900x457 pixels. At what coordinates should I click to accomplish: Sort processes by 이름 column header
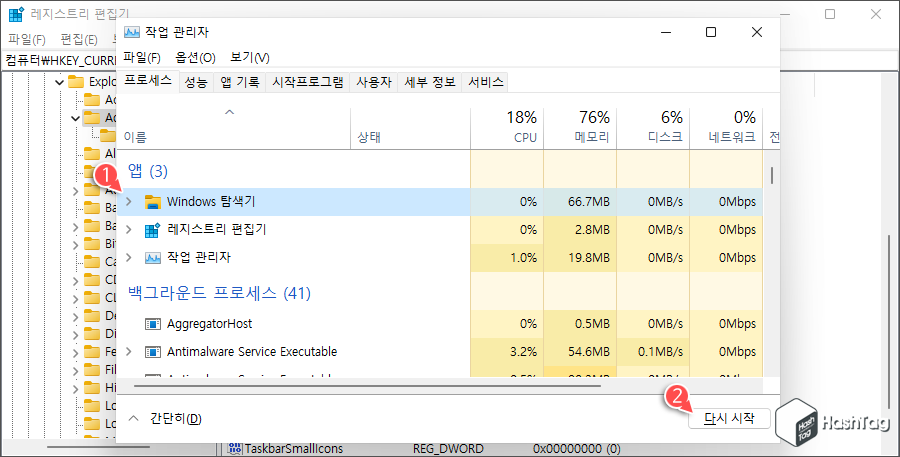tap(234, 129)
